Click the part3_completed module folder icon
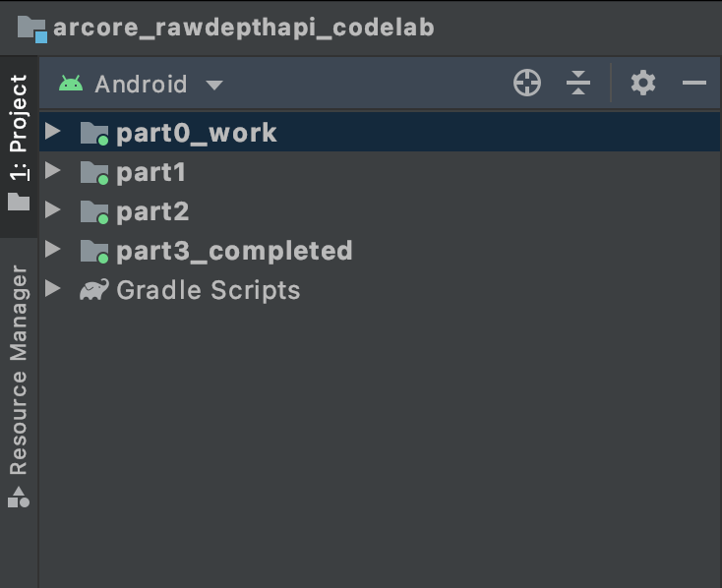The width and height of the screenshot is (722, 588). (x=94, y=251)
